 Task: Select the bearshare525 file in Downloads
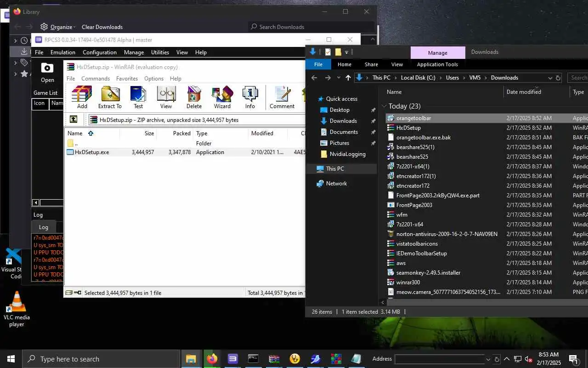coord(412,157)
